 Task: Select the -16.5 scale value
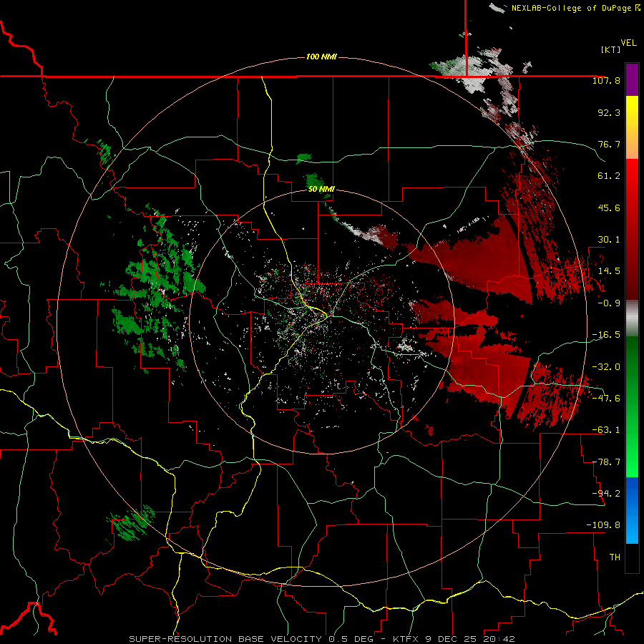[x=606, y=335]
